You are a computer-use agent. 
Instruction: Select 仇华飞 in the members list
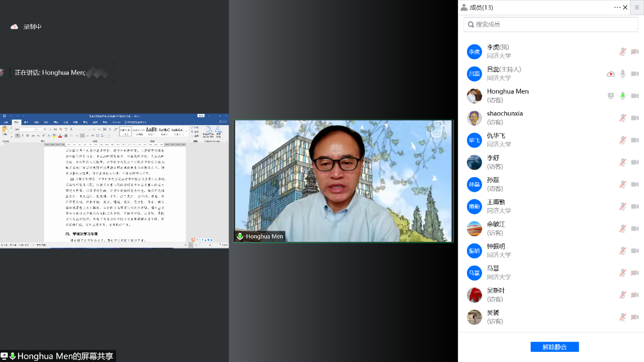click(x=496, y=140)
